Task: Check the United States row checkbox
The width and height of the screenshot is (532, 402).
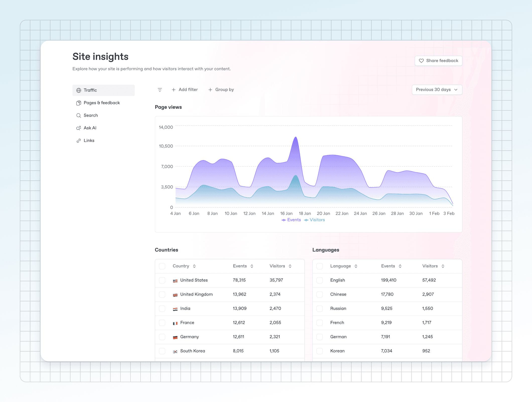Action: click(x=162, y=280)
